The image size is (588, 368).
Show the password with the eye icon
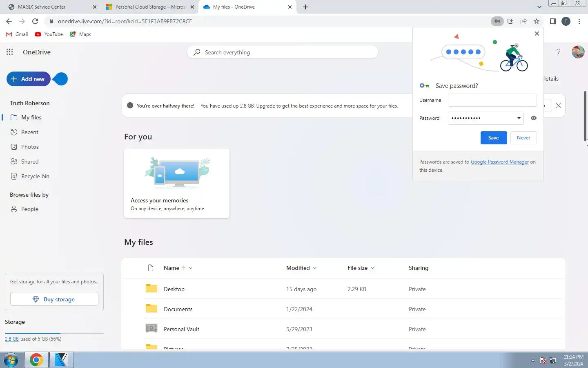point(534,118)
